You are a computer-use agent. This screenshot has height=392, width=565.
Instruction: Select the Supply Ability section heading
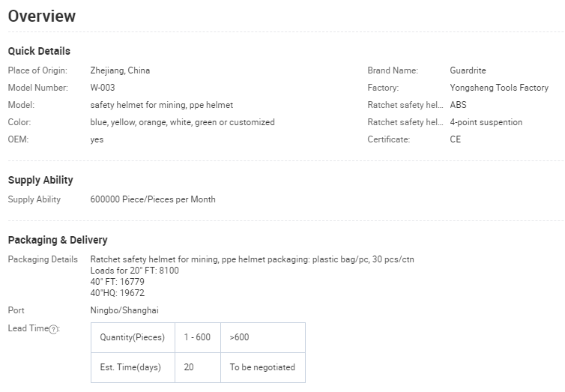pos(40,180)
